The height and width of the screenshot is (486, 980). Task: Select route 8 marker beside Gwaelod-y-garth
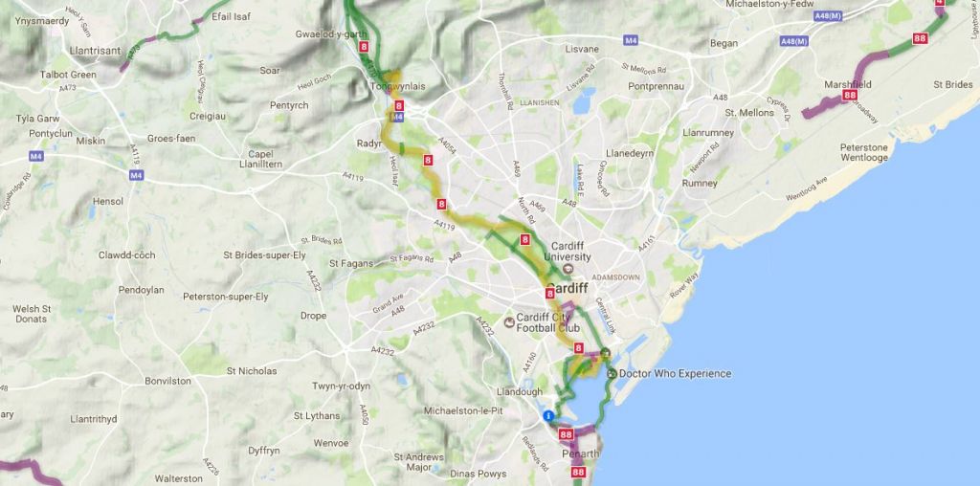(364, 46)
